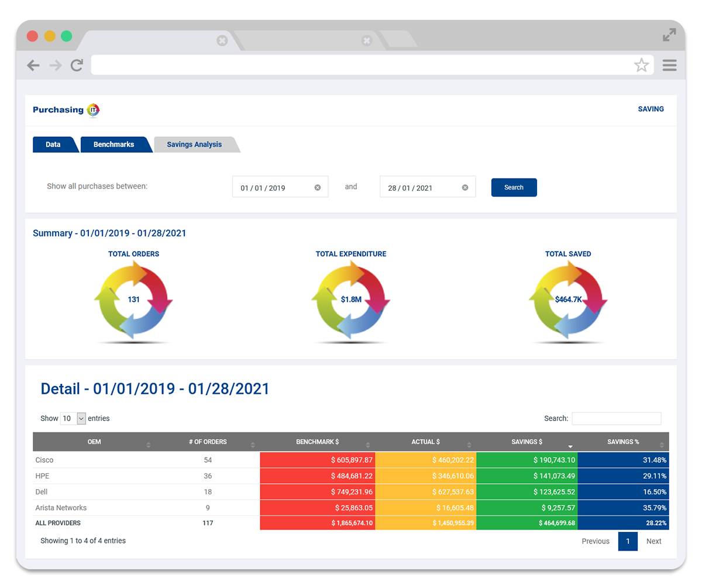Click the SAVING link in header
Image resolution: width=702 pixels, height=588 pixels.
pyautogui.click(x=651, y=109)
